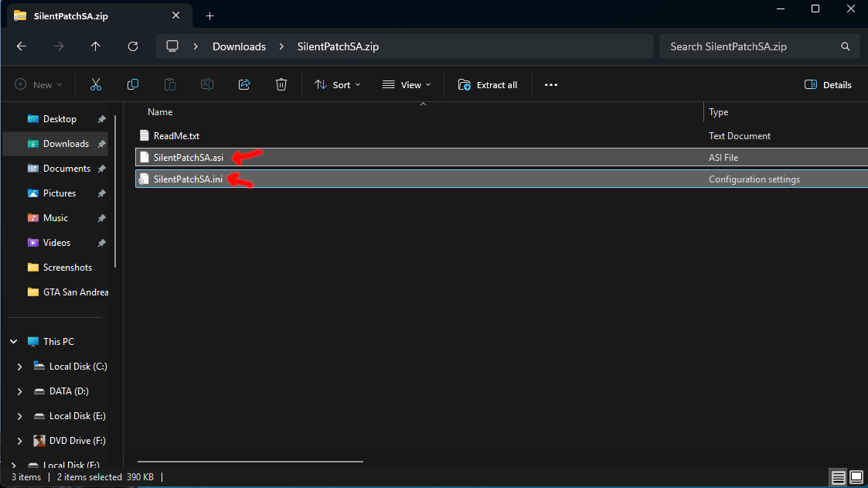The height and width of the screenshot is (488, 868).
Task: Toggle the Details pane
Action: (x=828, y=85)
